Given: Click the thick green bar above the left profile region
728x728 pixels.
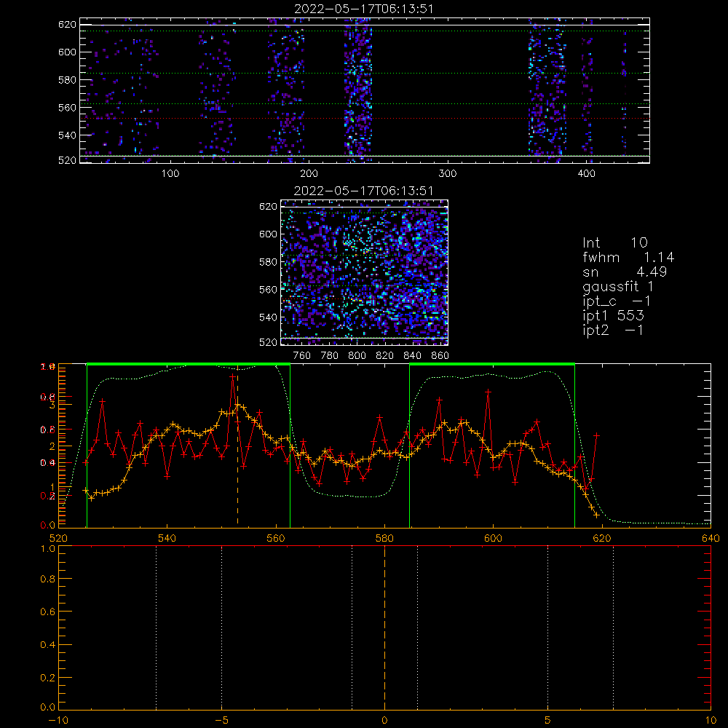Looking at the screenshot, I should [189, 364].
